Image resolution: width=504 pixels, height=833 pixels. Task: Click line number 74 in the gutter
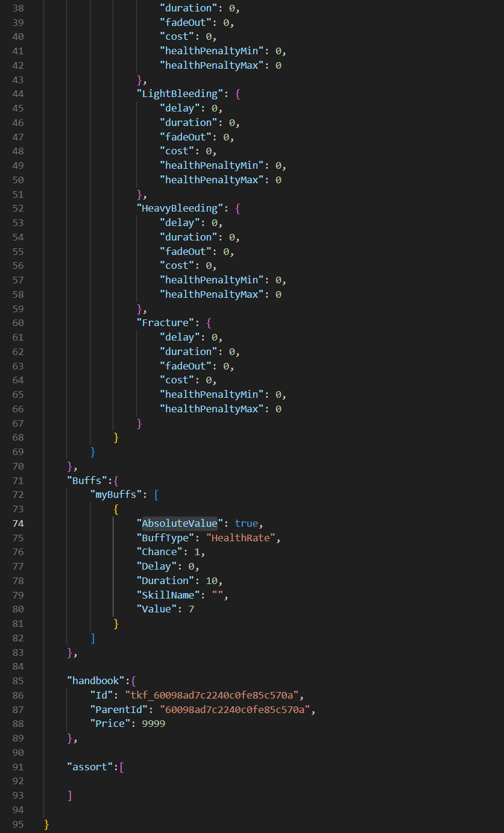tap(17, 523)
